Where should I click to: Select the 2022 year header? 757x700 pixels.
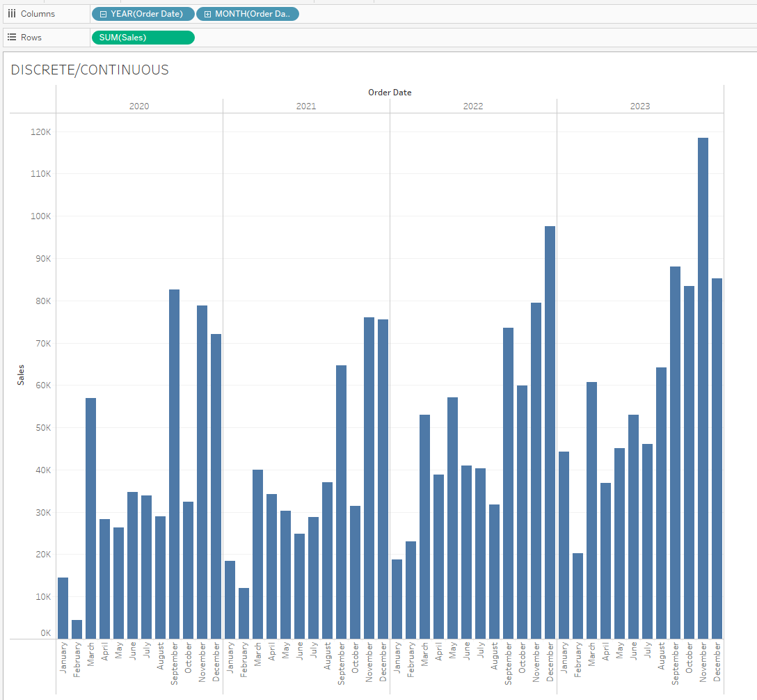[473, 106]
